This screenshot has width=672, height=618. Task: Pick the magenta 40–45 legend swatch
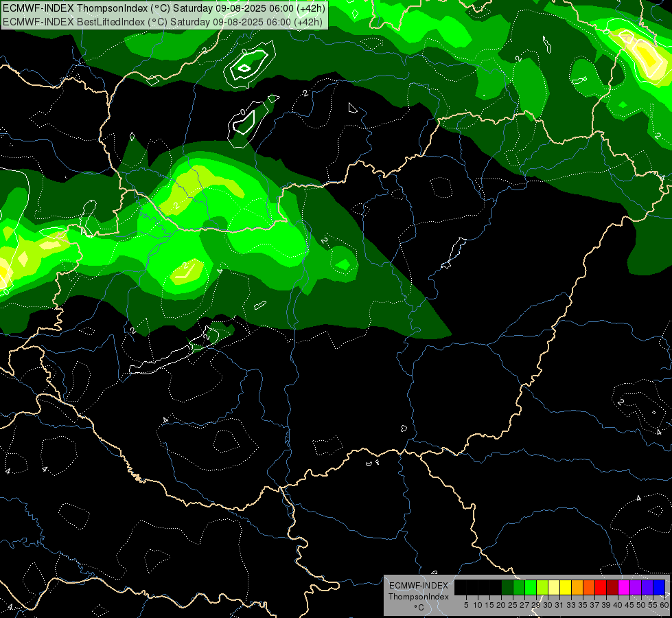624,587
